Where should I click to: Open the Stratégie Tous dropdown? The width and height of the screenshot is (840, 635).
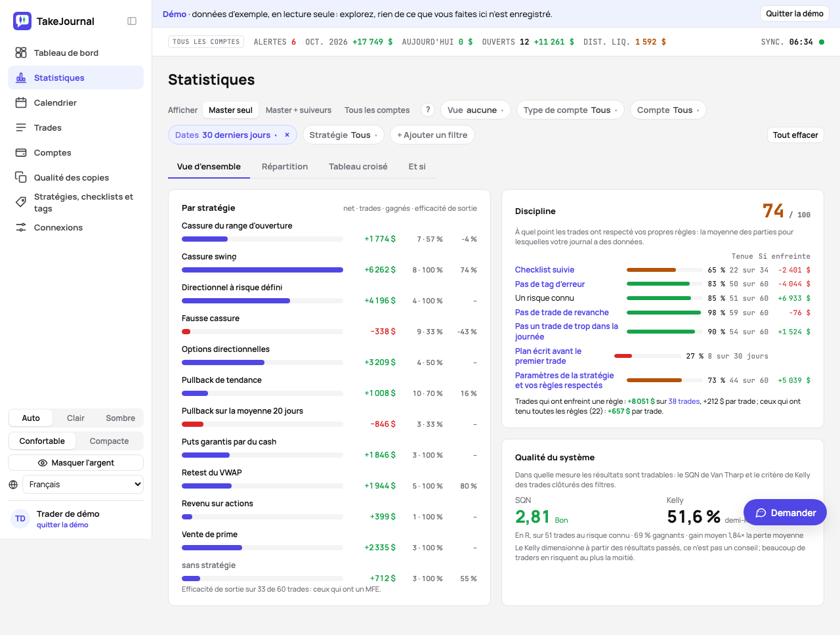tap(343, 135)
